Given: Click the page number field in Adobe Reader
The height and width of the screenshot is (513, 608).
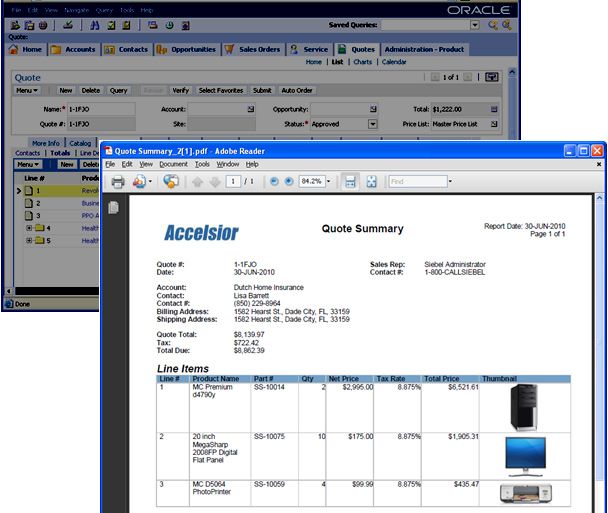Looking at the screenshot, I should pyautogui.click(x=233, y=181).
